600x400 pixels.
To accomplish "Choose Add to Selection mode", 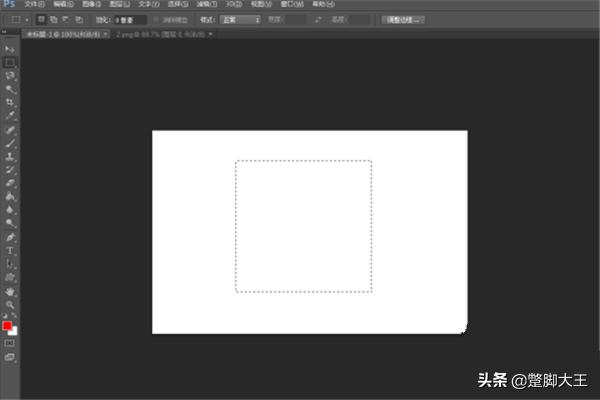I will pyautogui.click(x=54, y=20).
